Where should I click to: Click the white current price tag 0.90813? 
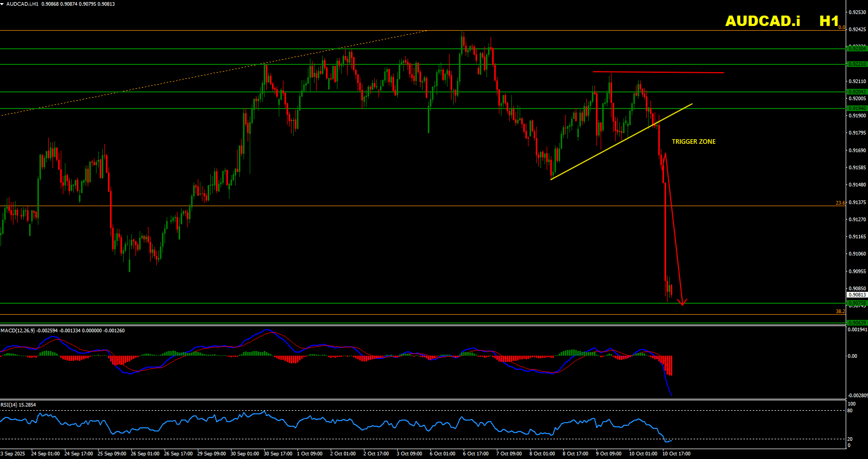[857, 295]
